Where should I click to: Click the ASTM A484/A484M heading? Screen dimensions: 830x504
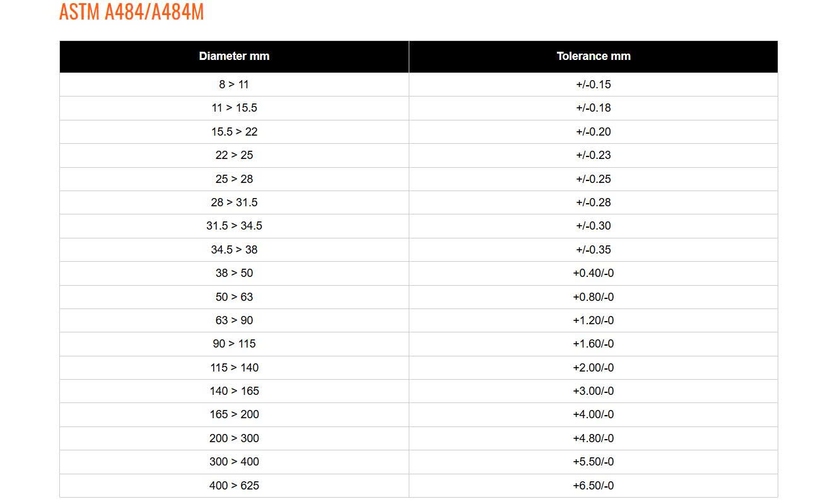tap(131, 12)
